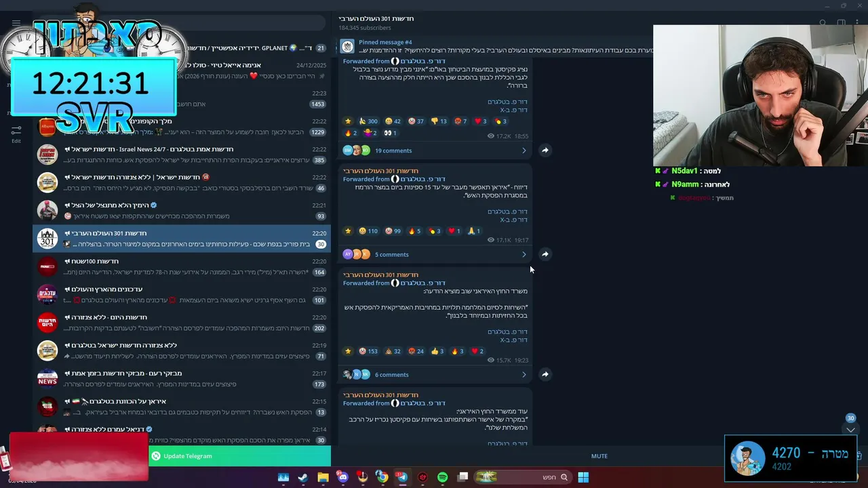868x488 pixels.
Task: Open chat הימין הלא מתנצל של הצל
Action: 182,210
